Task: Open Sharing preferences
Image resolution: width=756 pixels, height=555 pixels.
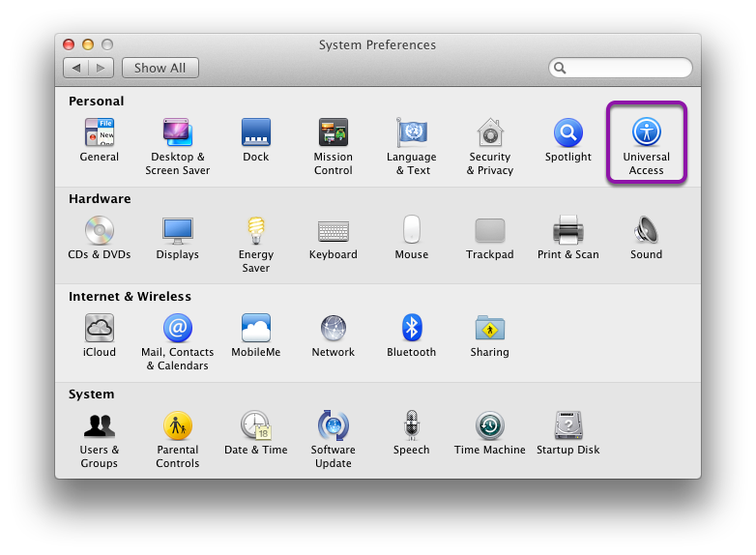Action: tap(490, 336)
